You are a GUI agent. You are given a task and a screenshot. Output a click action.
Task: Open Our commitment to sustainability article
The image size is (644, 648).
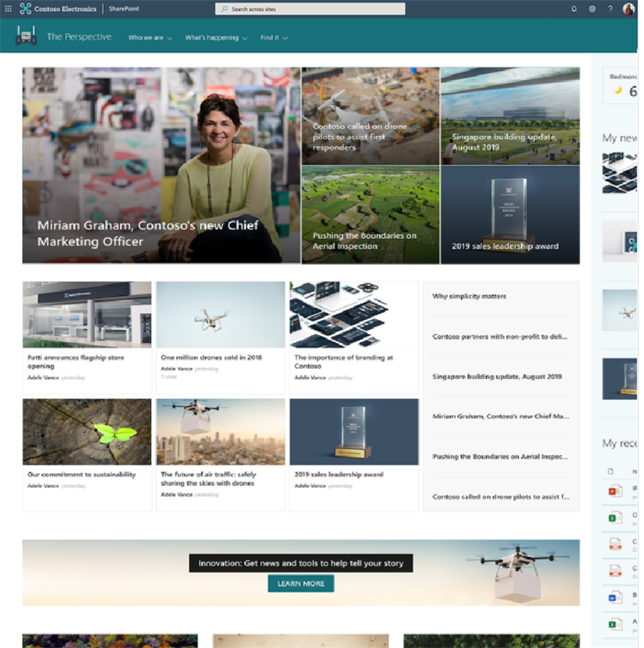pos(81,474)
